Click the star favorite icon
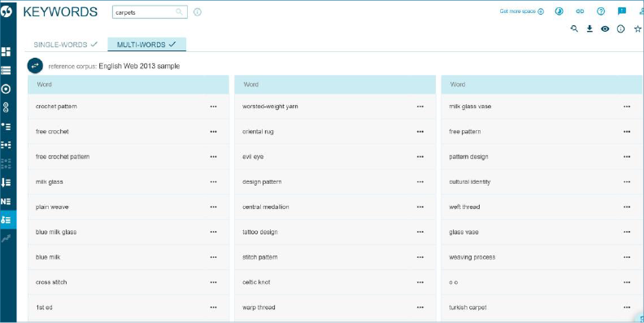The height and width of the screenshot is (323, 644). coord(637,28)
